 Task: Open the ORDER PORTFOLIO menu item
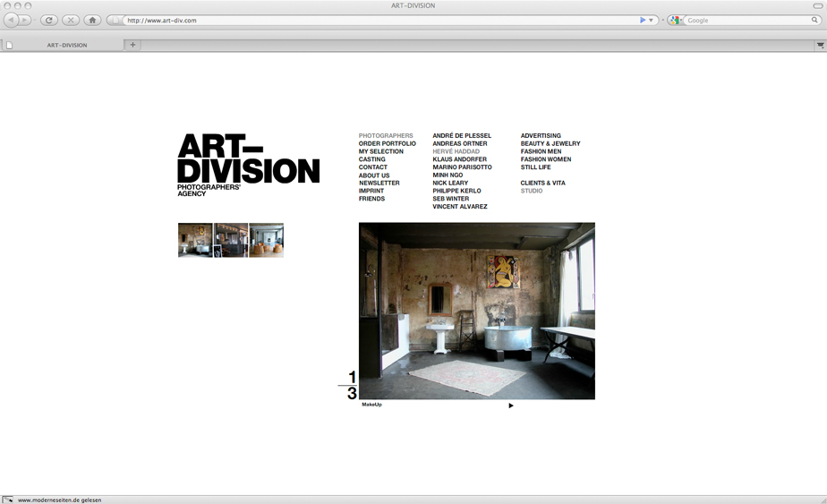click(x=387, y=144)
